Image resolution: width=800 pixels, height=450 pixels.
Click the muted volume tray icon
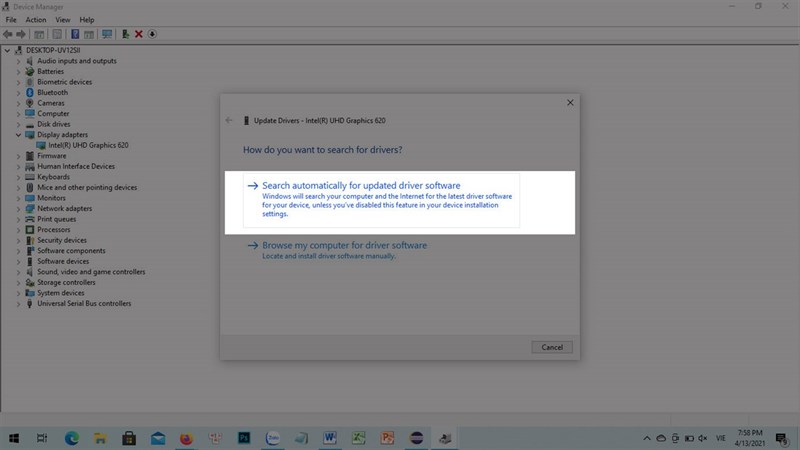click(703, 438)
